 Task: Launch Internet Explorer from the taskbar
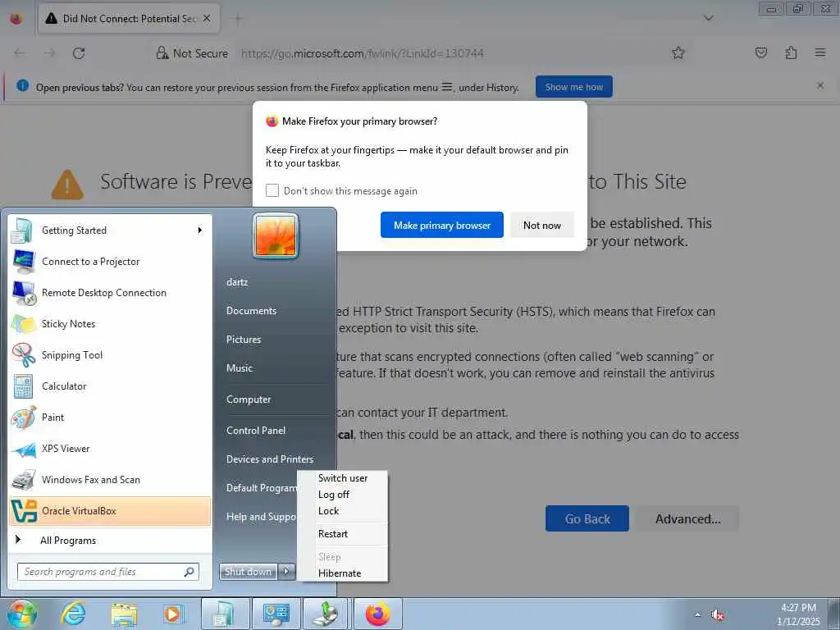pos(73,614)
